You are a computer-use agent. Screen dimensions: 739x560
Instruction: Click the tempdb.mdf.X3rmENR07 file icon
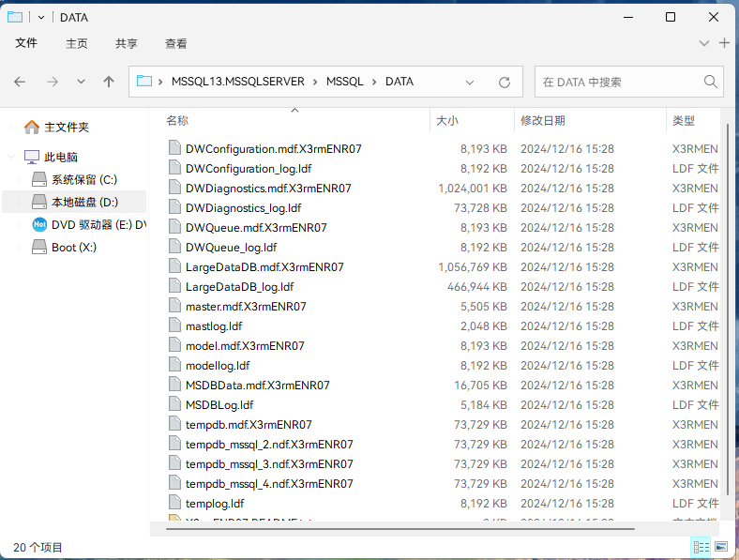174,424
